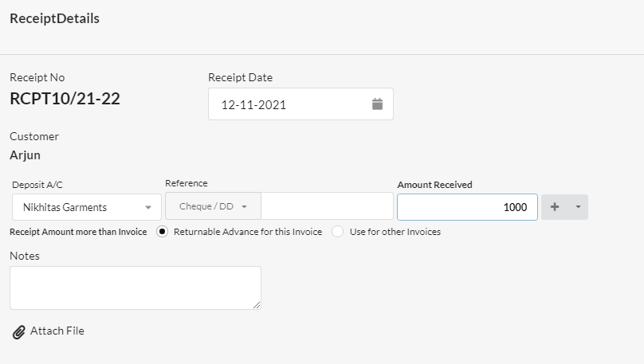
Task: Click the receipt number RCPT10/21-22
Action: 65,99
